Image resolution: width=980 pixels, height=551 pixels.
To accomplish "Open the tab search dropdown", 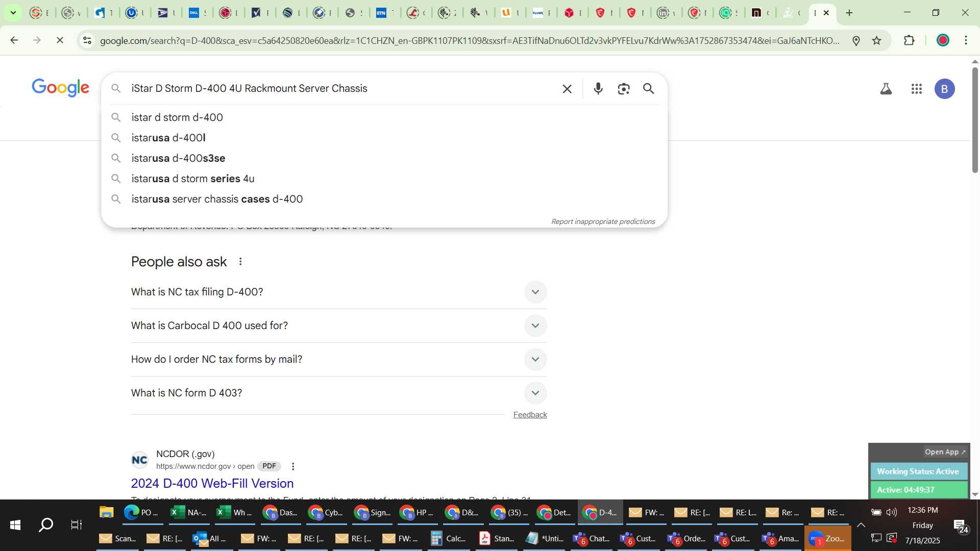I will coord(13,13).
